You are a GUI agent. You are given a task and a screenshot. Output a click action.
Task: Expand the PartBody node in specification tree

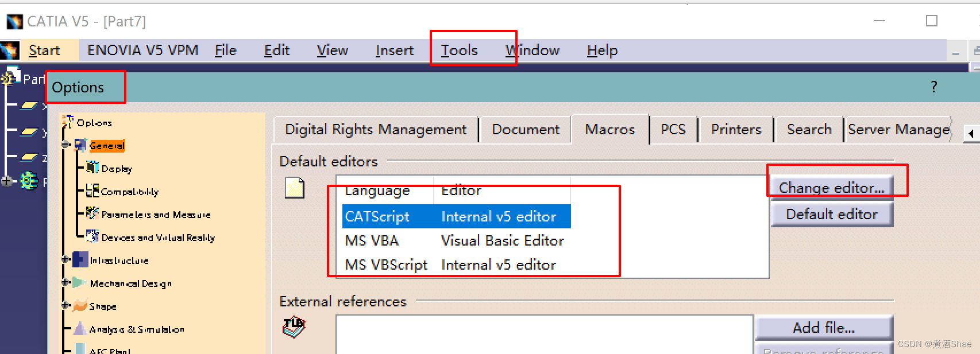7,181
